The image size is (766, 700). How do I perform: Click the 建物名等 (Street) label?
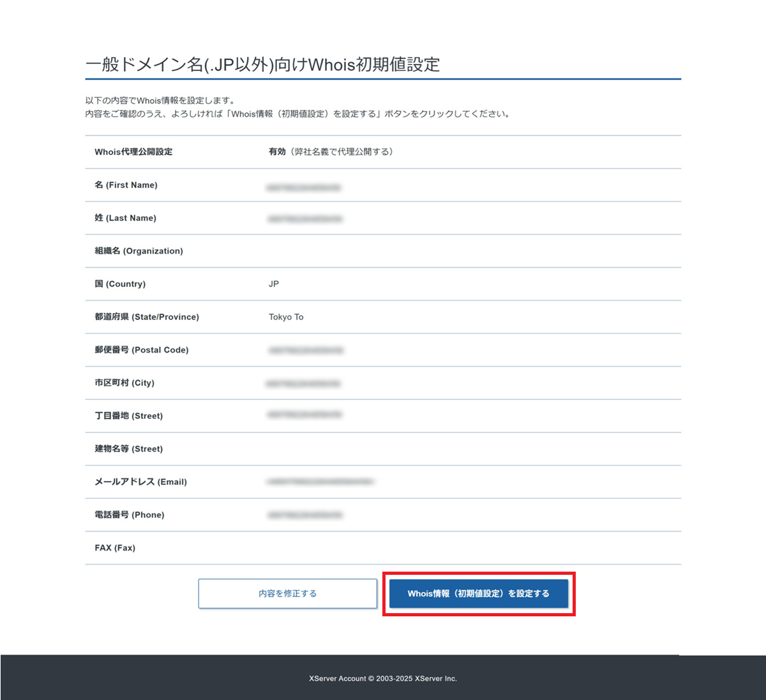click(x=128, y=449)
